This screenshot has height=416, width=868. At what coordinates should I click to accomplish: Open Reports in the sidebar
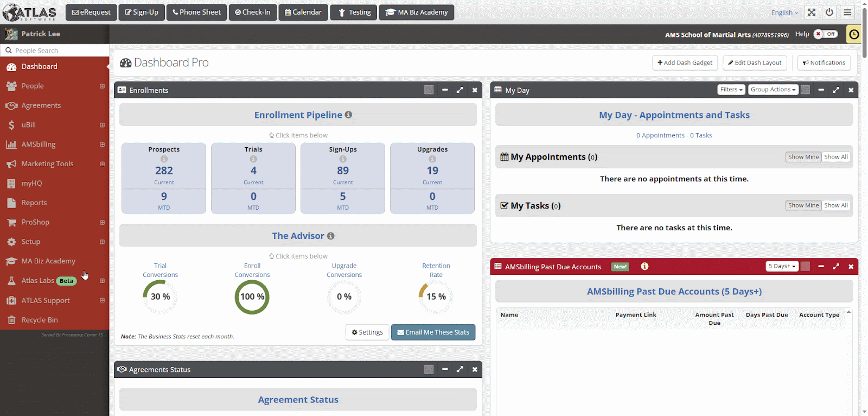(x=34, y=203)
